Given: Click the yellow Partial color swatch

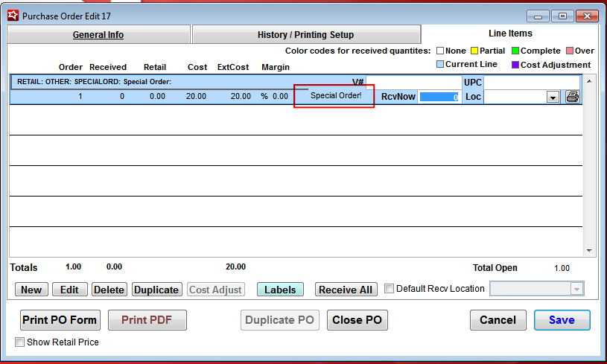Looking at the screenshot, I should point(474,51).
